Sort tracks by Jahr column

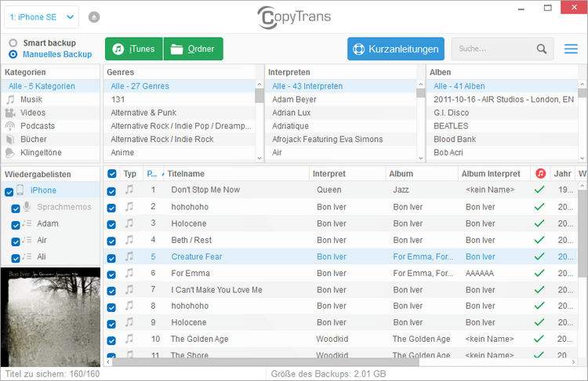pos(562,173)
